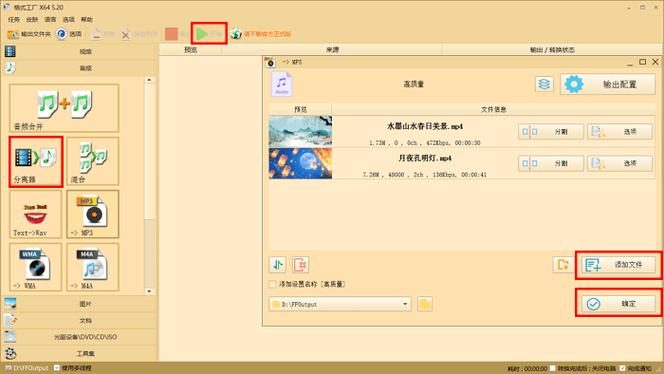The height and width of the screenshot is (374, 664).
Task: Click the 输出文件夹 toolbar button
Action: coord(29,34)
